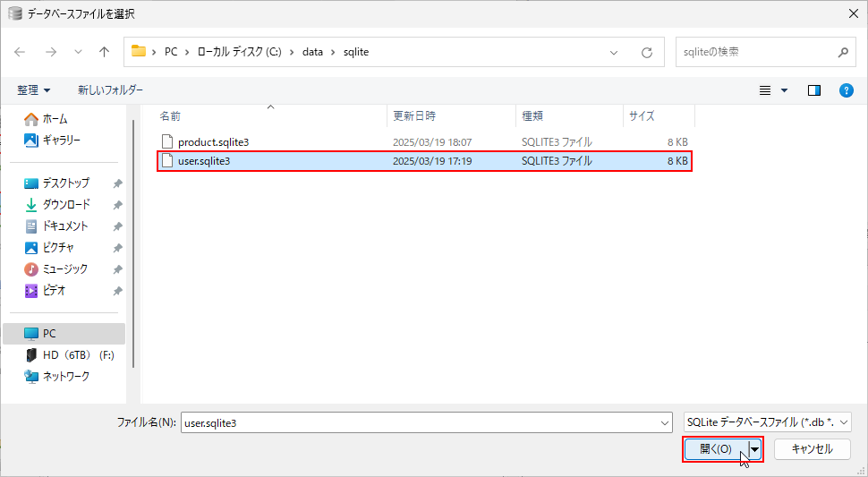Select the HD (6TB) (F:) drive
Image resolution: width=868 pixels, height=477 pixels.
point(78,354)
